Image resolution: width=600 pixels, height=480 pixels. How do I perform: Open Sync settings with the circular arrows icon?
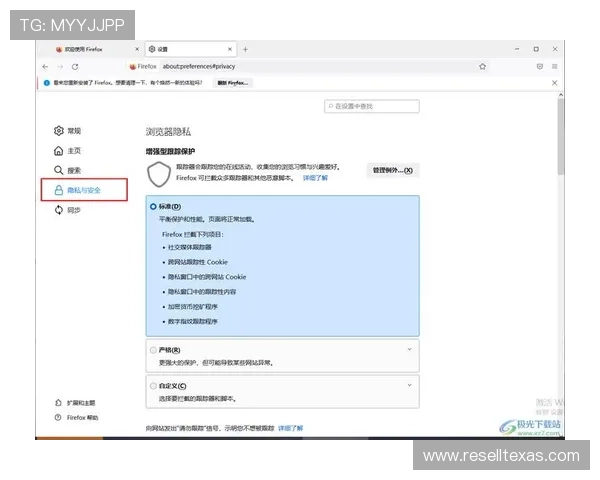click(67, 210)
